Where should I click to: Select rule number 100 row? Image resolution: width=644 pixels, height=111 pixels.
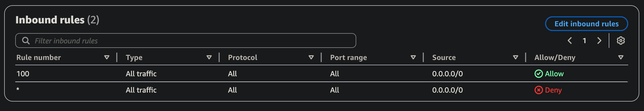[23, 74]
